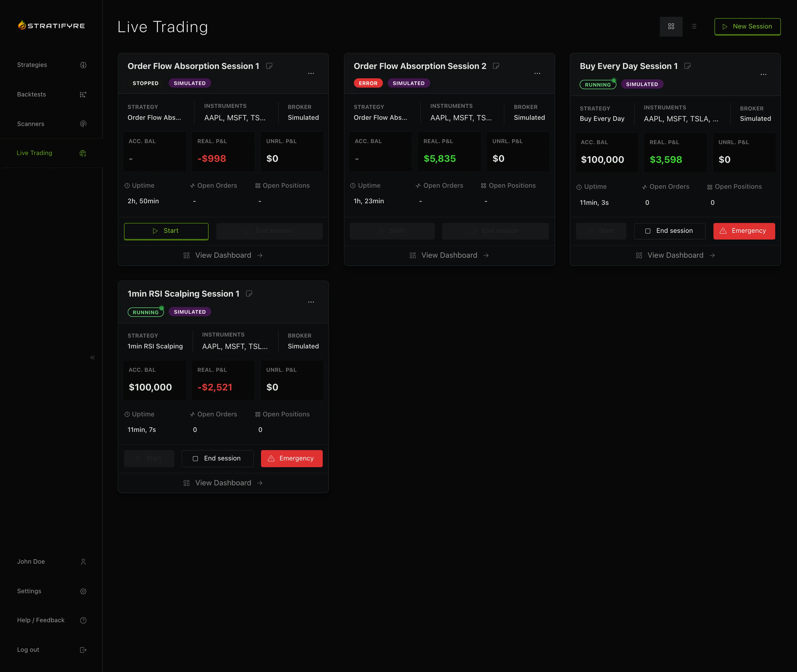Open more options for Order Flow Absorption Session 2
The image size is (797, 672).
(537, 73)
